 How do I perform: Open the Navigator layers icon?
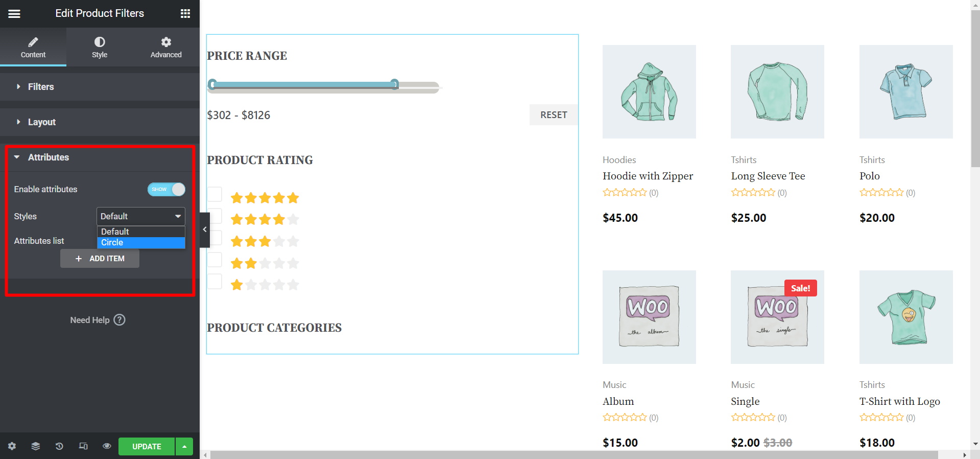(36, 446)
